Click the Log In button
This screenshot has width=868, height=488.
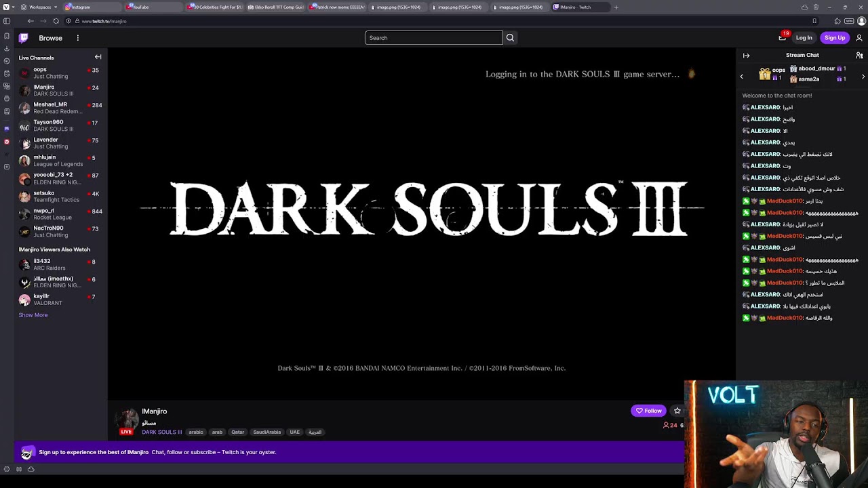point(804,38)
